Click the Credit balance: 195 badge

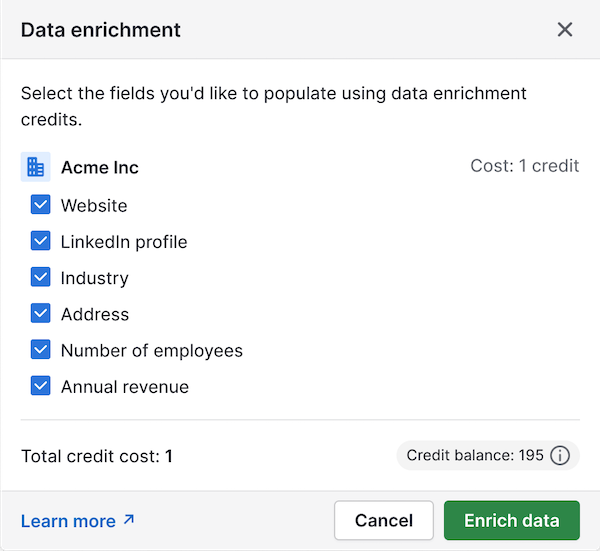pos(476,456)
